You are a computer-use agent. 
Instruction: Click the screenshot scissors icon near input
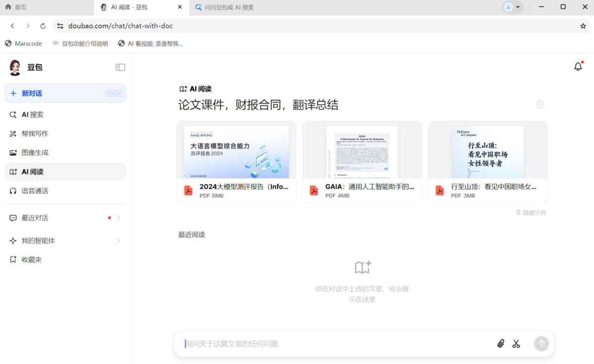516,343
